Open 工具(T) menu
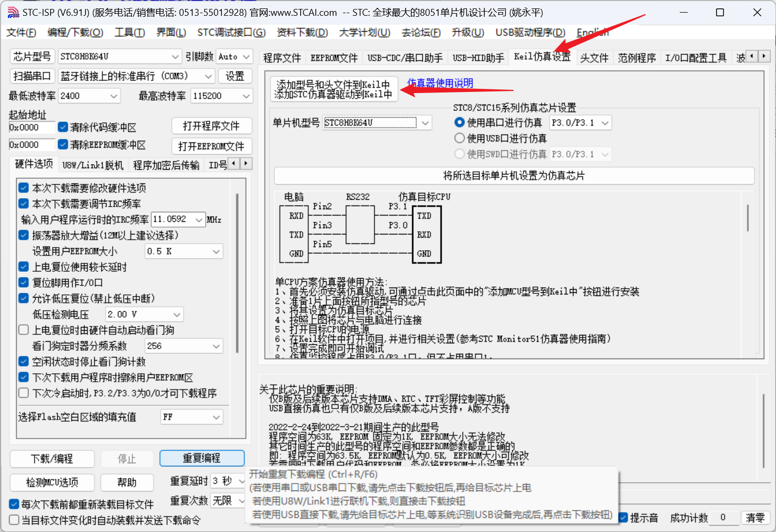776x532 pixels. [130, 33]
